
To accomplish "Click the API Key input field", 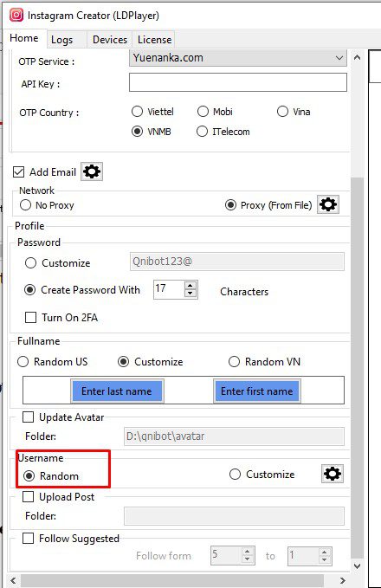I will 238,82.
